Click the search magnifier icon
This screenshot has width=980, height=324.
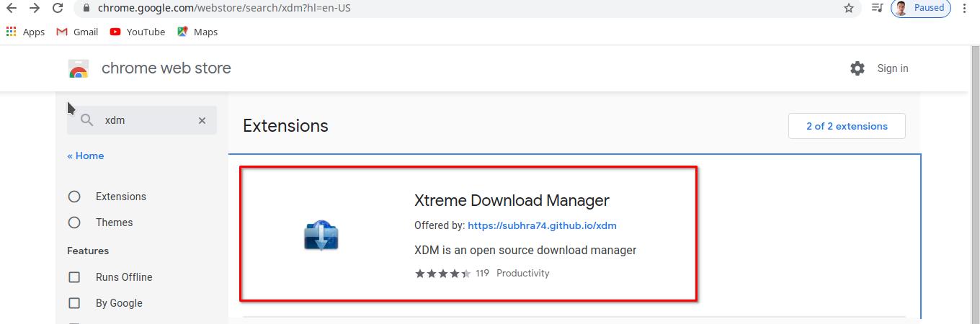(87, 120)
